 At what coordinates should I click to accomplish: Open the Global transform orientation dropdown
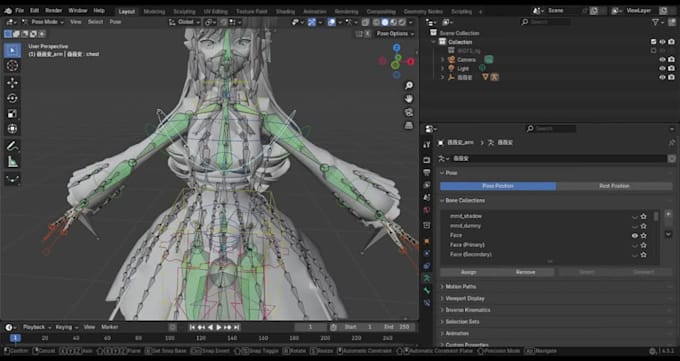[185, 22]
